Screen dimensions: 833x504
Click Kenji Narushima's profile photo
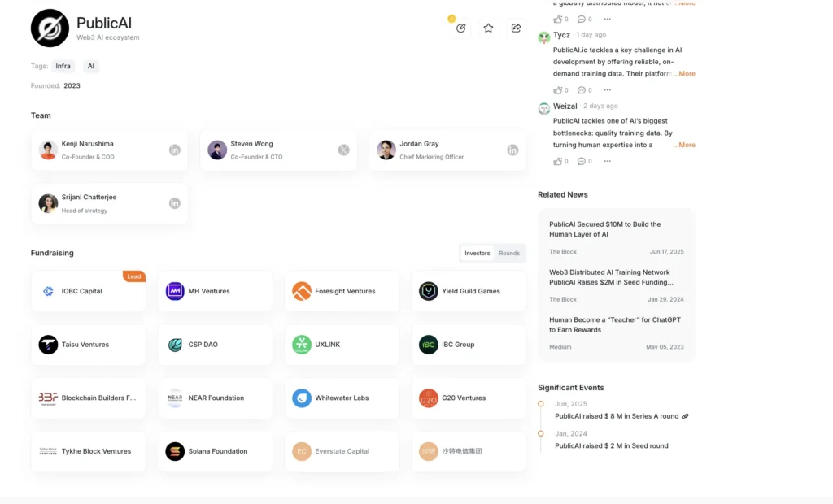click(48, 150)
